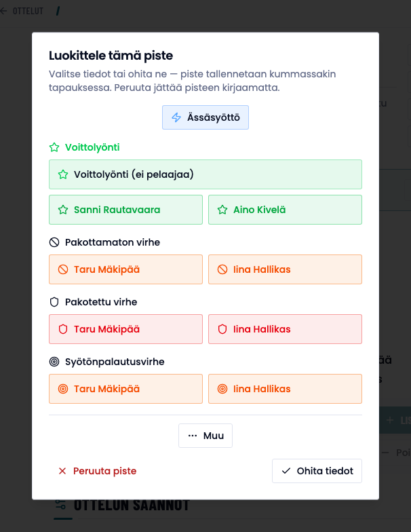Image resolution: width=411 pixels, height=532 pixels.
Task: Click the Ottelut breadcrumb link
Action: pos(28,11)
